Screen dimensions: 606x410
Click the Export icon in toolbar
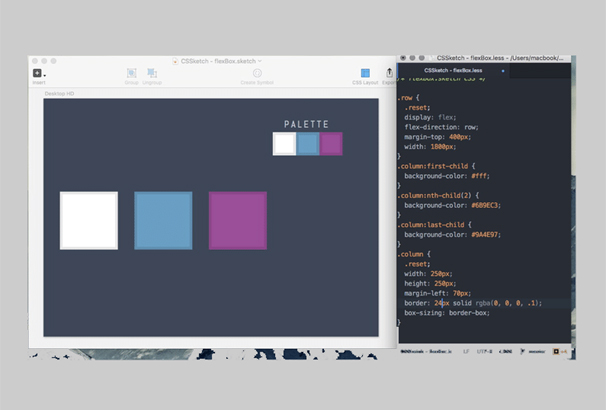click(389, 73)
